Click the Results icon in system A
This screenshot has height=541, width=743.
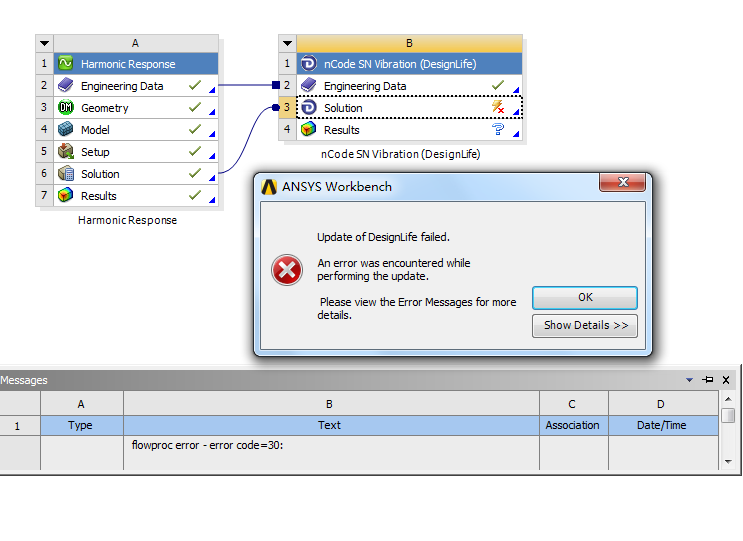(65, 195)
